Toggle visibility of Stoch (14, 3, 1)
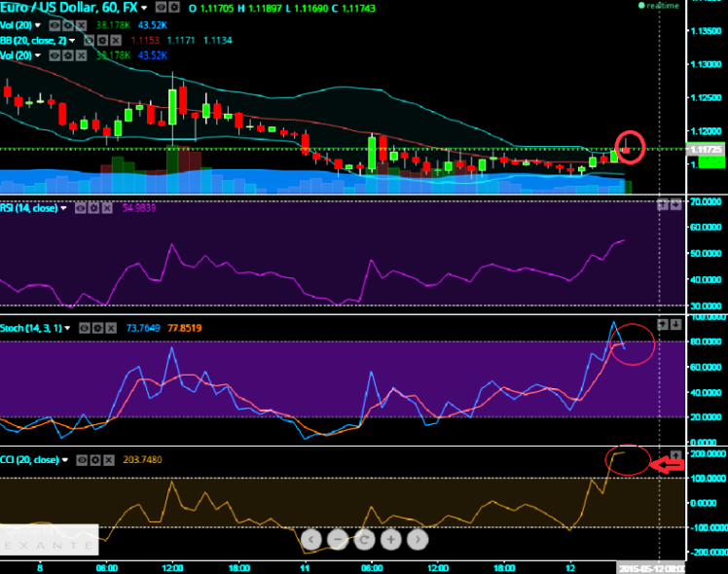This screenshot has width=728, height=574. coord(84,328)
